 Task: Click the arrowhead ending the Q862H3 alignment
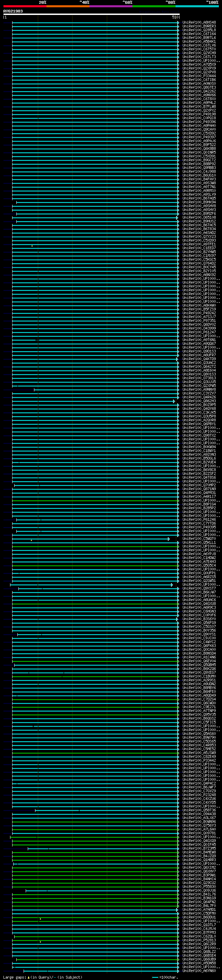[174, 402]
